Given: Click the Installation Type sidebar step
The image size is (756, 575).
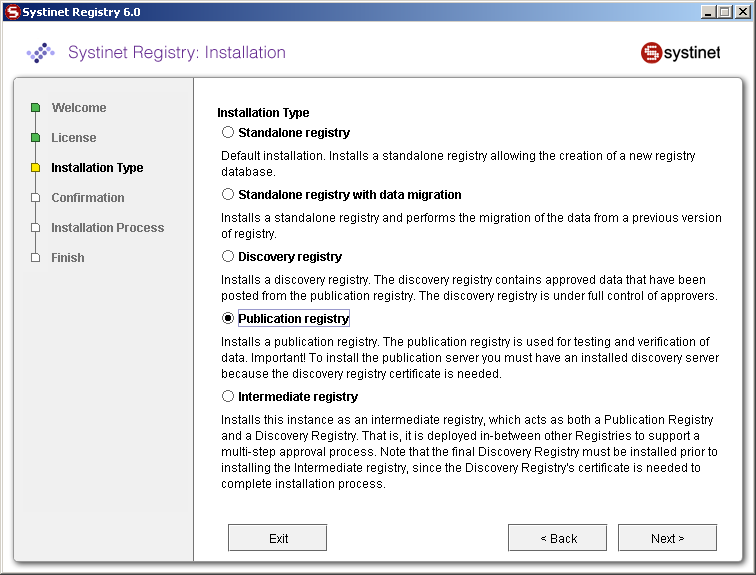Looking at the screenshot, I should (x=97, y=168).
